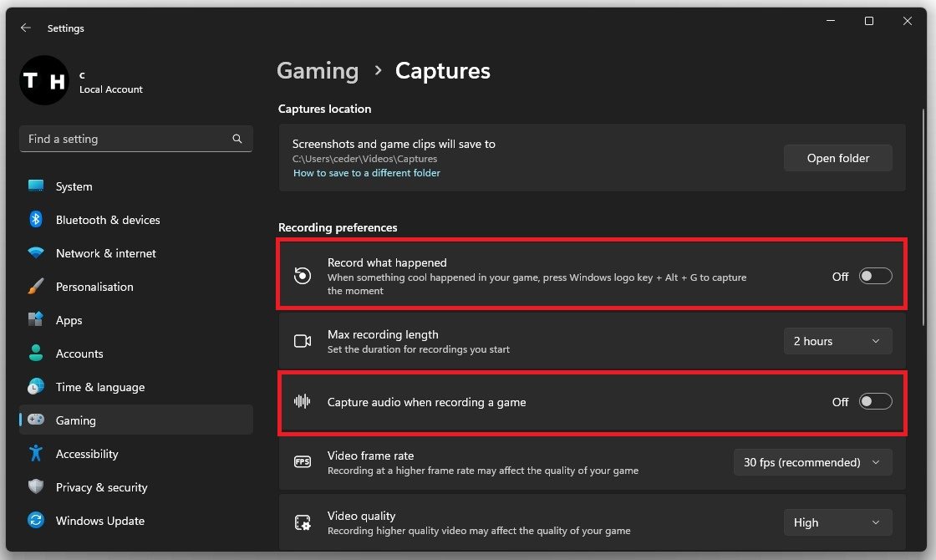
Task: Open the Video frame rate dropdown
Action: (812, 462)
